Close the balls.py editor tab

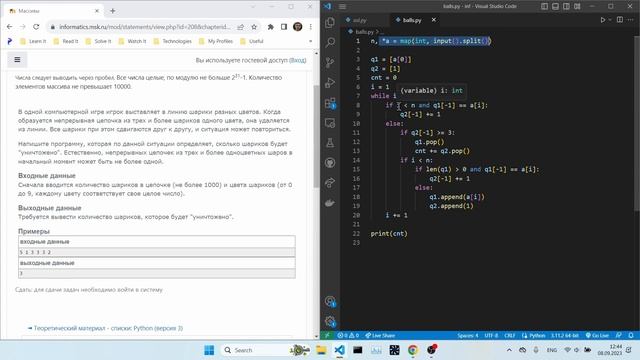(x=433, y=20)
